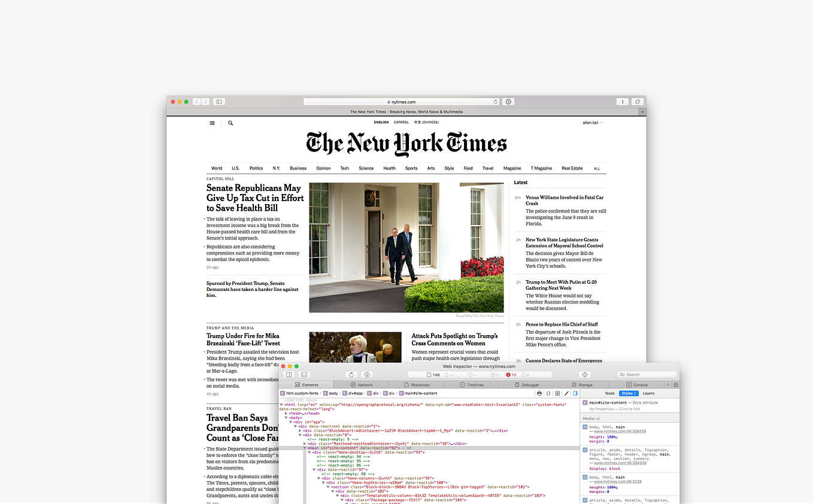Switch to the Layers details toggle
This screenshot has height=504, width=813.
tap(648, 393)
